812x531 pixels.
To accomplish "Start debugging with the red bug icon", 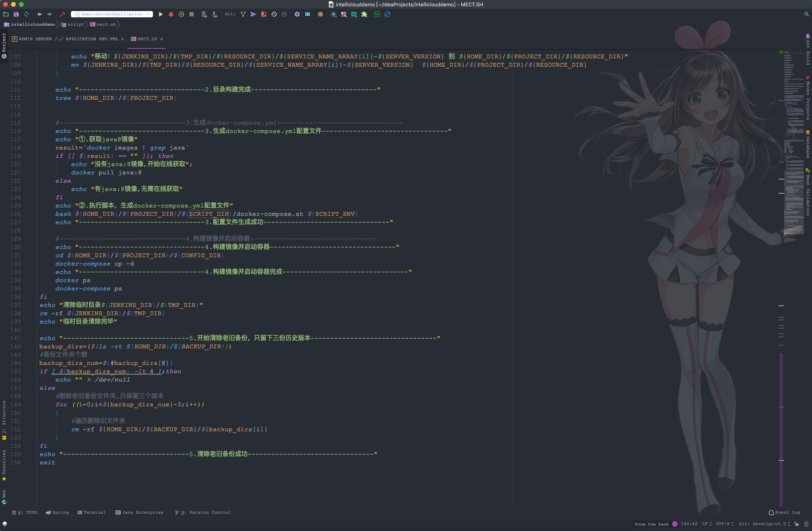I will click(x=171, y=14).
